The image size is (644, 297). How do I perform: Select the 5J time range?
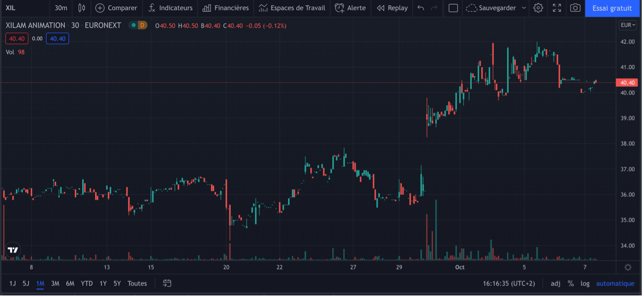[x=26, y=284]
